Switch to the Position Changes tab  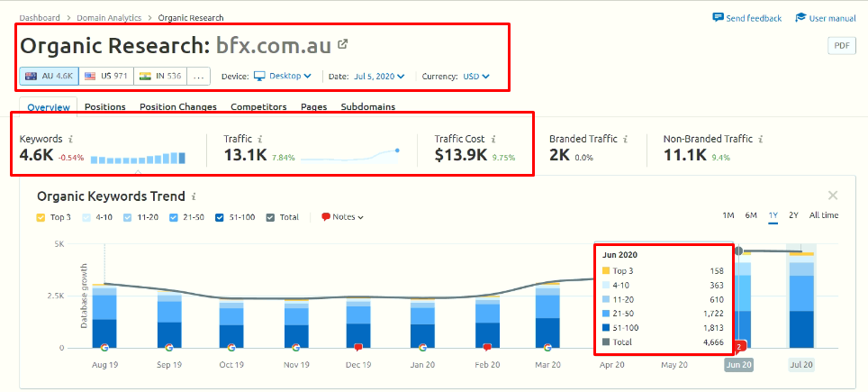tap(178, 107)
